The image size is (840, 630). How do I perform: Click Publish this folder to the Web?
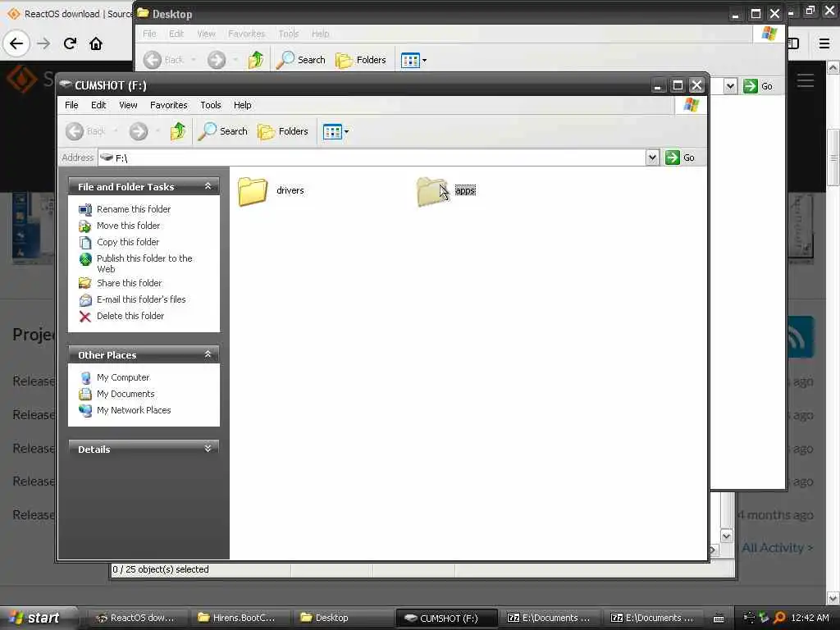(x=144, y=263)
